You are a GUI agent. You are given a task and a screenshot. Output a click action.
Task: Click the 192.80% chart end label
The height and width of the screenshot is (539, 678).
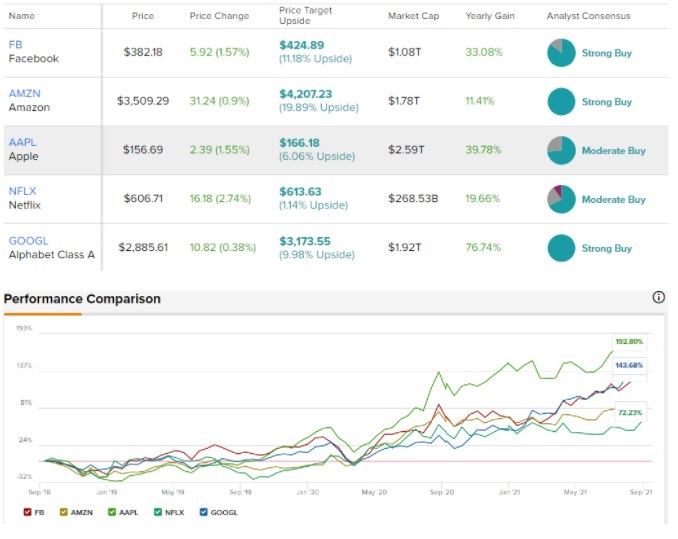pos(629,341)
